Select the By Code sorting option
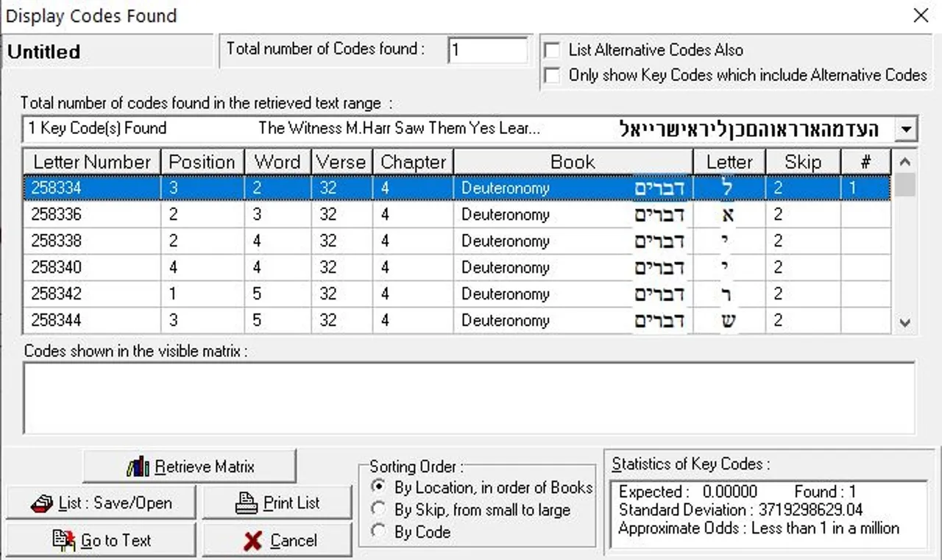The width and height of the screenshot is (942, 560). coord(378,531)
